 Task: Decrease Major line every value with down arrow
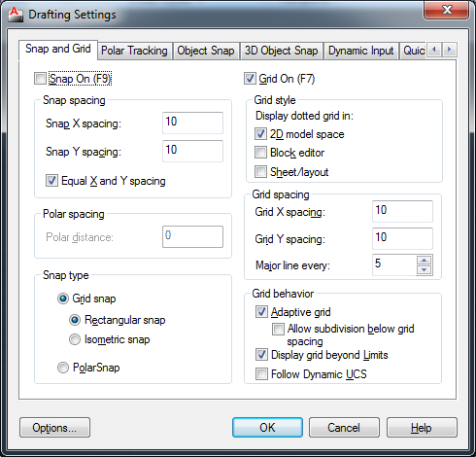coord(424,269)
